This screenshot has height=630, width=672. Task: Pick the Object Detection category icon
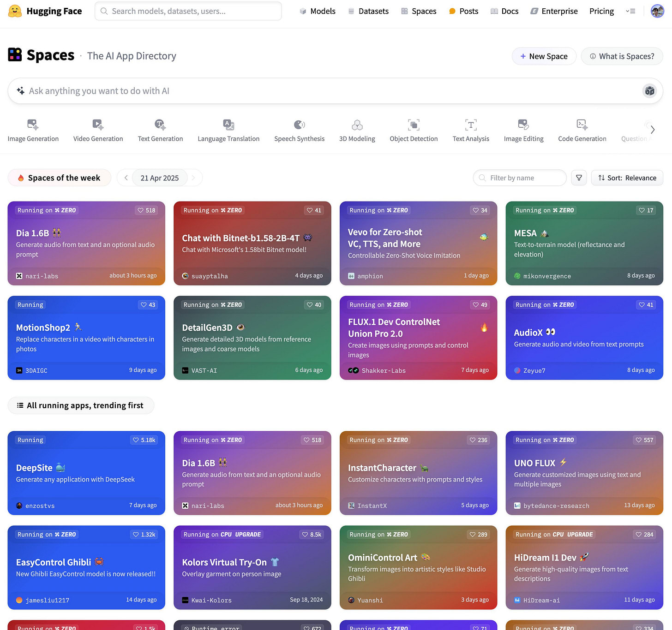414,125
